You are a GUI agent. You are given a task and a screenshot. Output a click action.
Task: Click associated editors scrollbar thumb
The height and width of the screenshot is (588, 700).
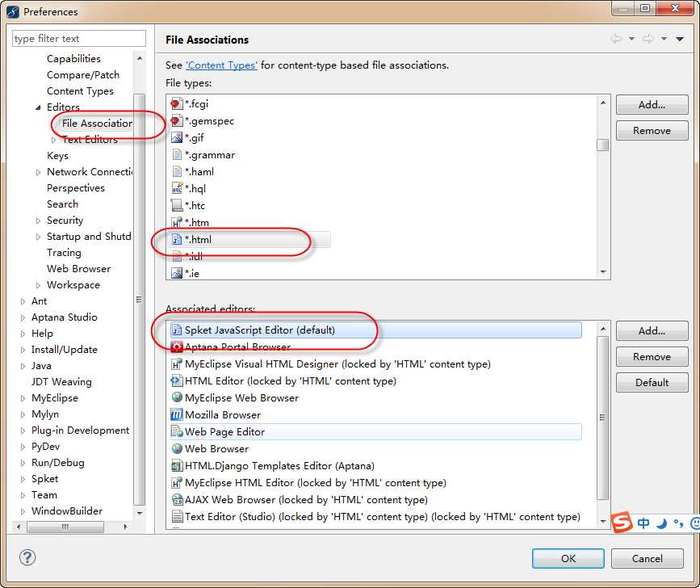click(x=602, y=418)
